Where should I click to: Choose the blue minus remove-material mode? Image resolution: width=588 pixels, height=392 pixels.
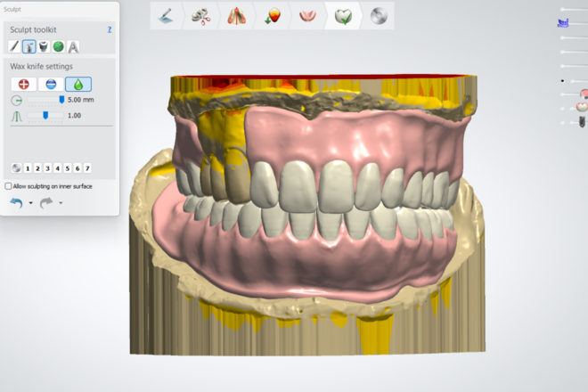click(x=51, y=84)
